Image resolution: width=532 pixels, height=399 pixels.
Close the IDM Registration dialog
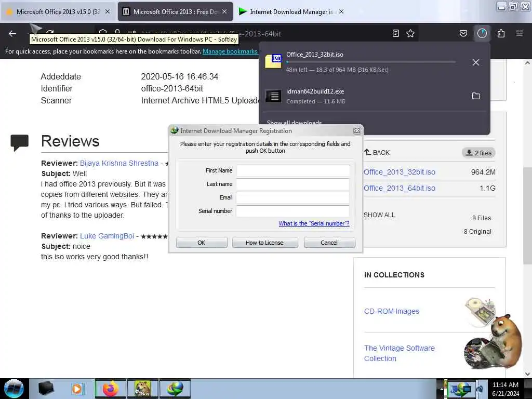(x=357, y=130)
